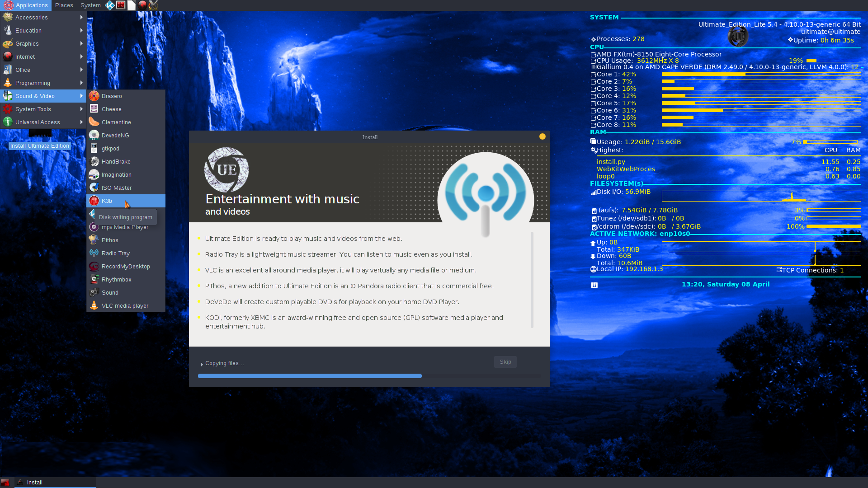Expand the Graphics submenu
The image size is (868, 488).
(x=43, y=43)
